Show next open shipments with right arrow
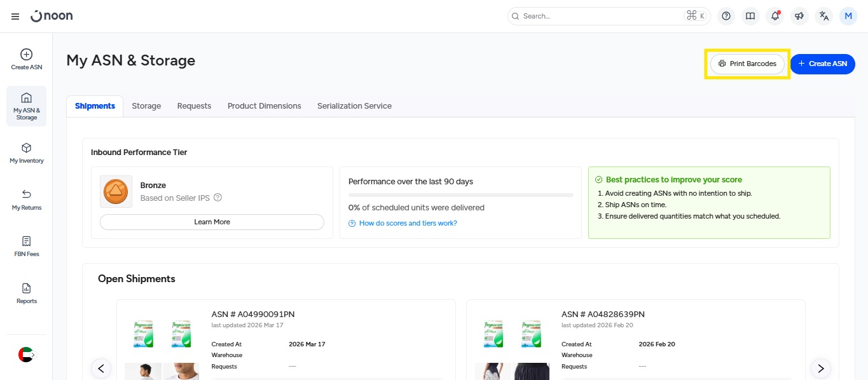 [x=820, y=368]
